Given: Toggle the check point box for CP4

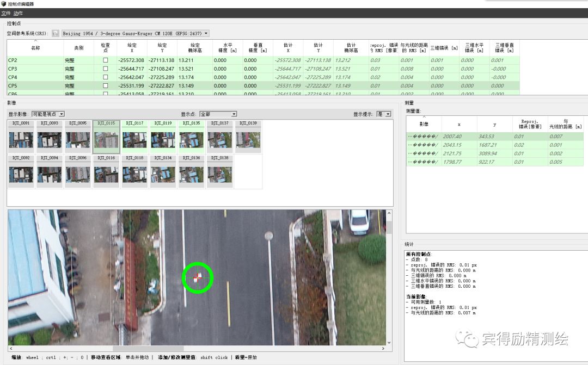Looking at the screenshot, I should click(x=106, y=77).
